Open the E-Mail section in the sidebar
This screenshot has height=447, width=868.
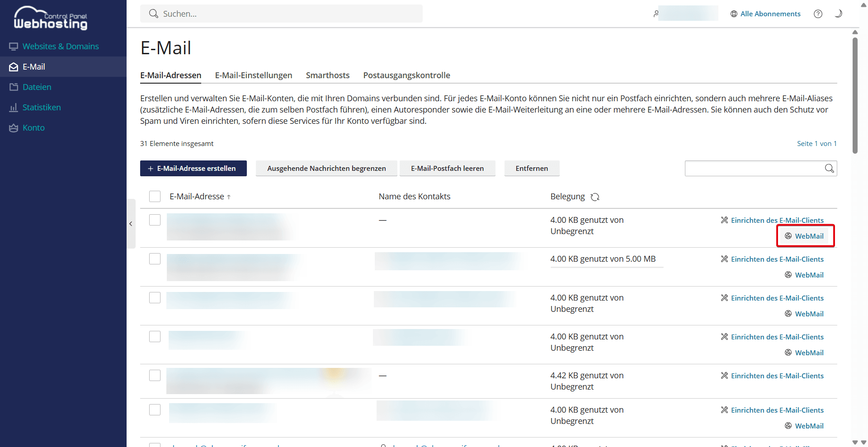point(34,66)
